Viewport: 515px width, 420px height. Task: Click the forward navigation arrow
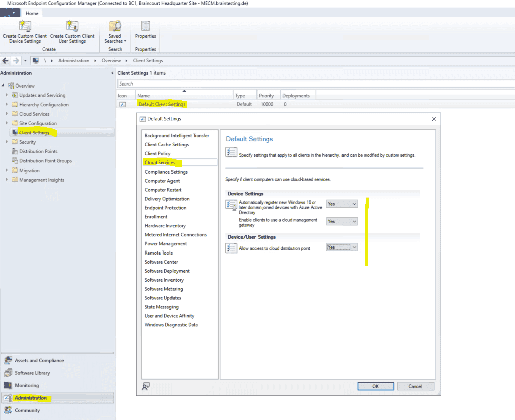pos(16,60)
